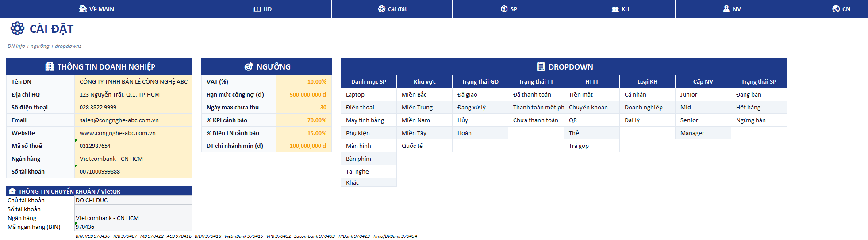
Task: Open the SP navigation tab
Action: click(x=514, y=9)
